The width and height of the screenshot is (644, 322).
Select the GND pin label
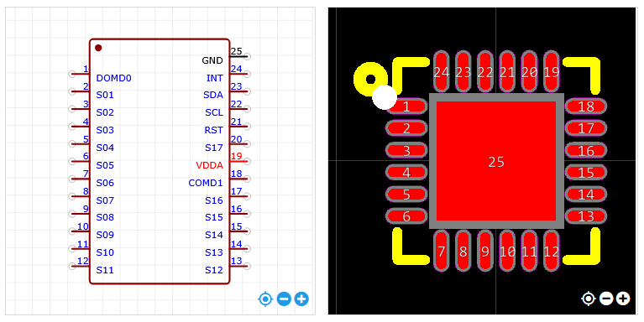tap(212, 60)
